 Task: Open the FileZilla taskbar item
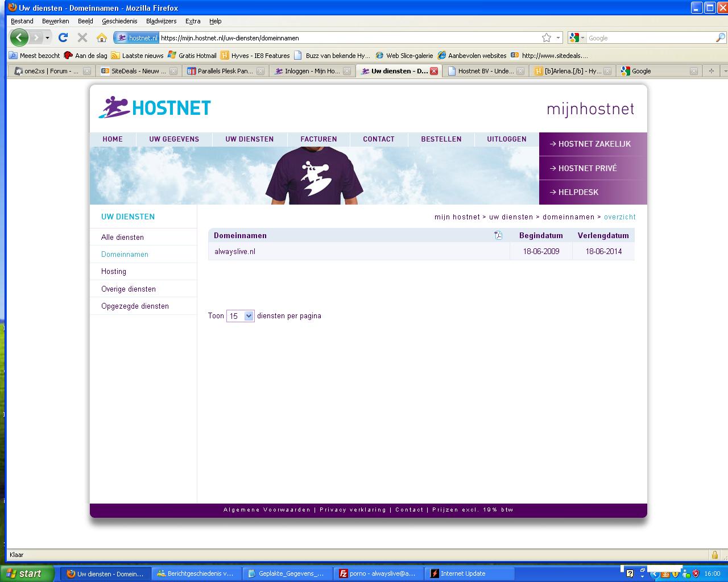(379, 573)
